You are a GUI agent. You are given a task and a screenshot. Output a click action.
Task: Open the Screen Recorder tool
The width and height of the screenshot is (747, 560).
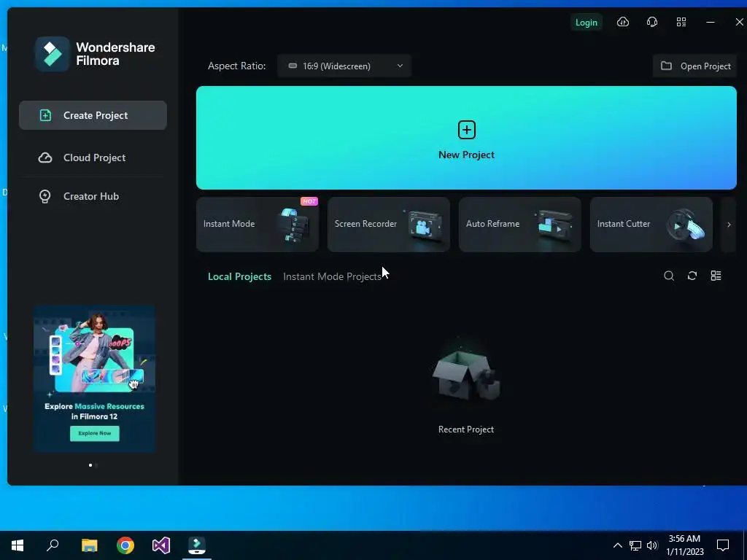(x=389, y=225)
